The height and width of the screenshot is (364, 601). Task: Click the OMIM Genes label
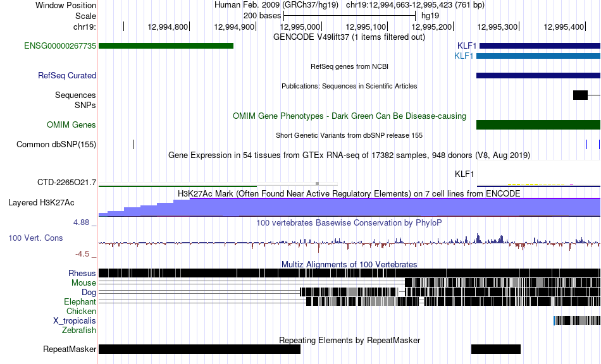point(71,124)
